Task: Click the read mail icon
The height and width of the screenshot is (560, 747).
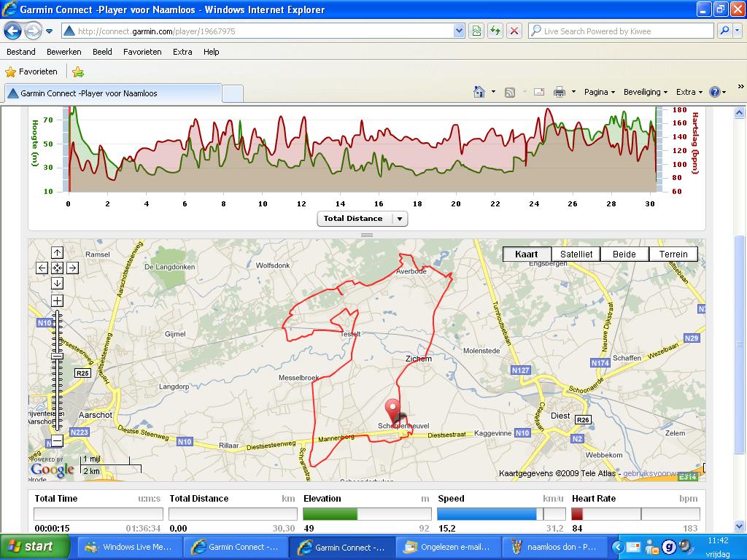Action: click(539, 92)
